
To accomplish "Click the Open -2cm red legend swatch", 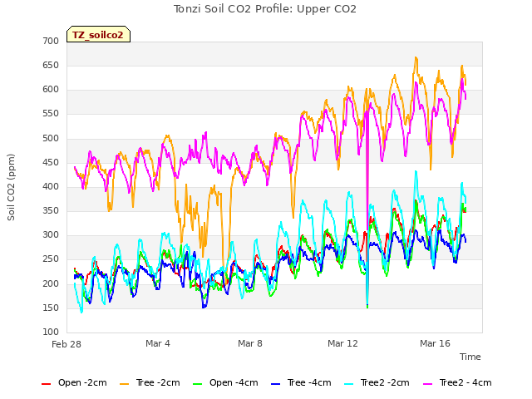I will pyautogui.click(x=47, y=384).
